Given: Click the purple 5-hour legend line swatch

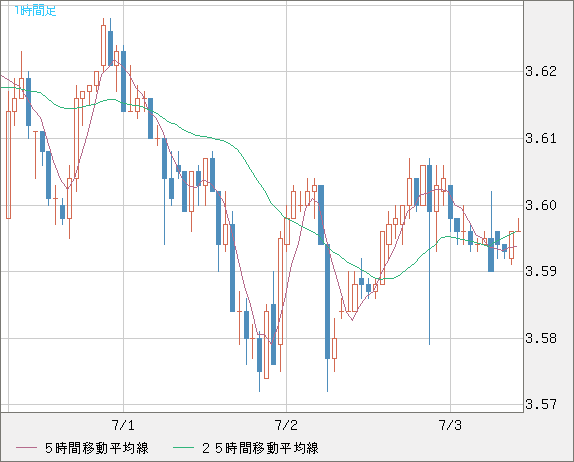Looking at the screenshot, I should [27, 448].
